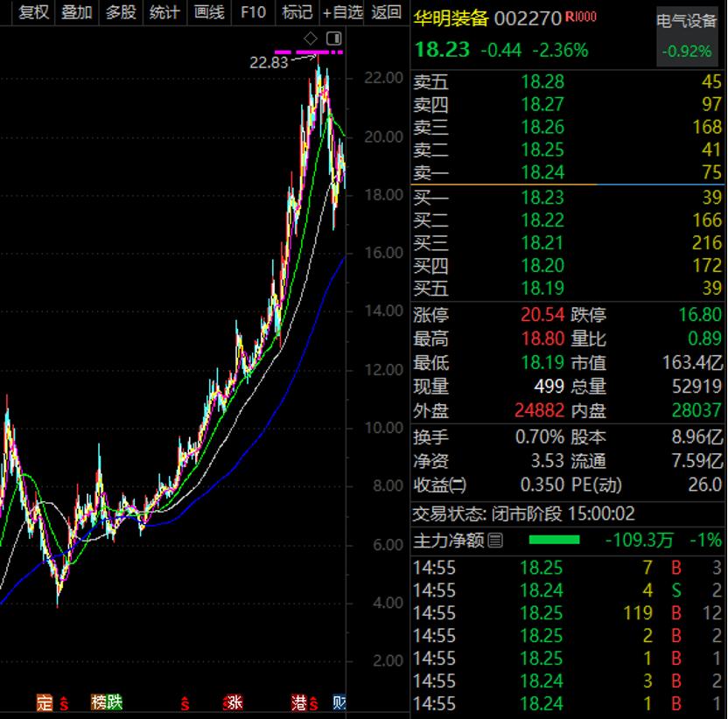Click the green 跌 event marker
This screenshot has height=719, width=728.
pyautogui.click(x=115, y=702)
